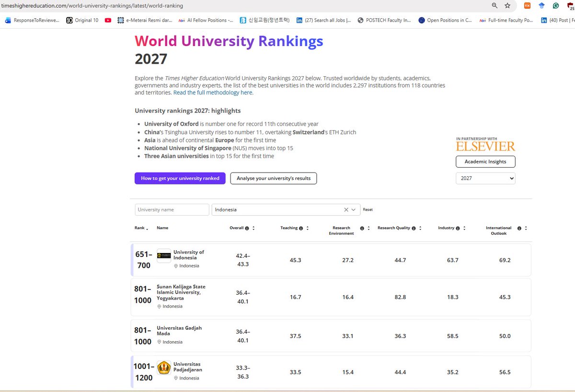The width and height of the screenshot is (575, 392).
Task: Open the POSTECH Faculty bookmark
Action: (x=384, y=20)
